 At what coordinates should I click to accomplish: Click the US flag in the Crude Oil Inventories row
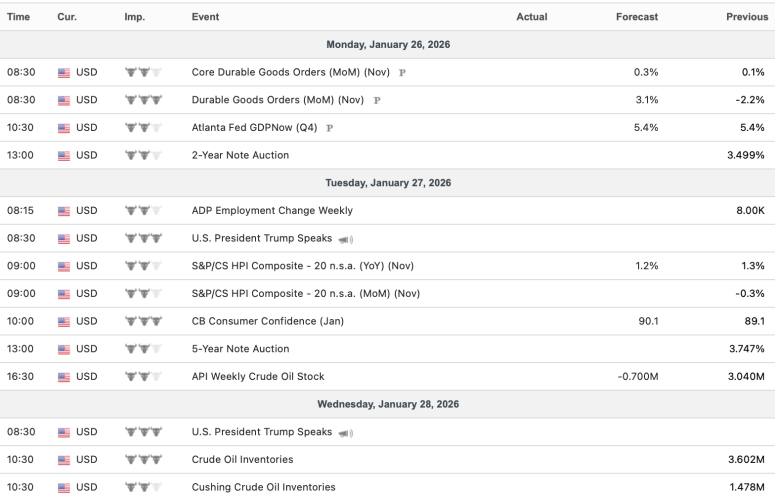click(64, 460)
